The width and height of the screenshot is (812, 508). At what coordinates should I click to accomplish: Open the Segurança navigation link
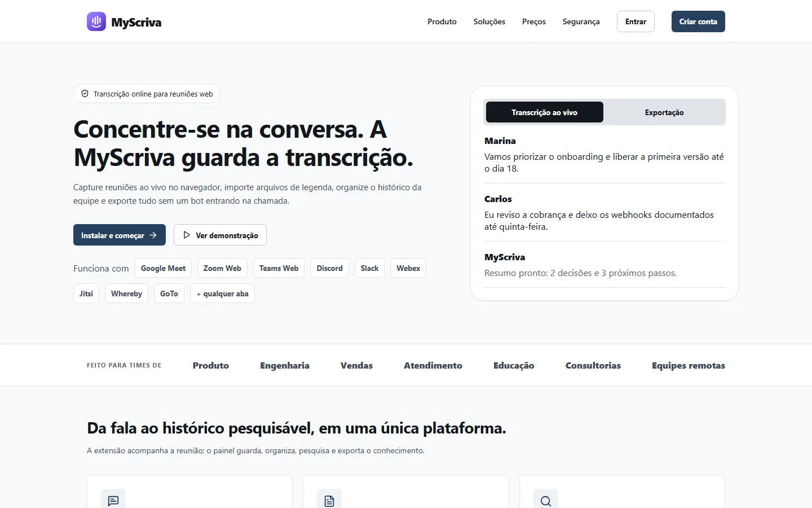click(x=581, y=21)
